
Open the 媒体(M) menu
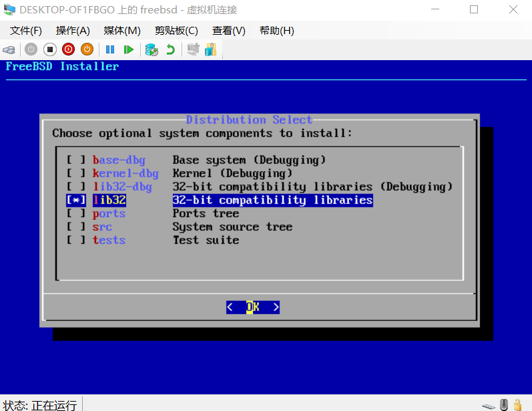pyautogui.click(x=122, y=31)
